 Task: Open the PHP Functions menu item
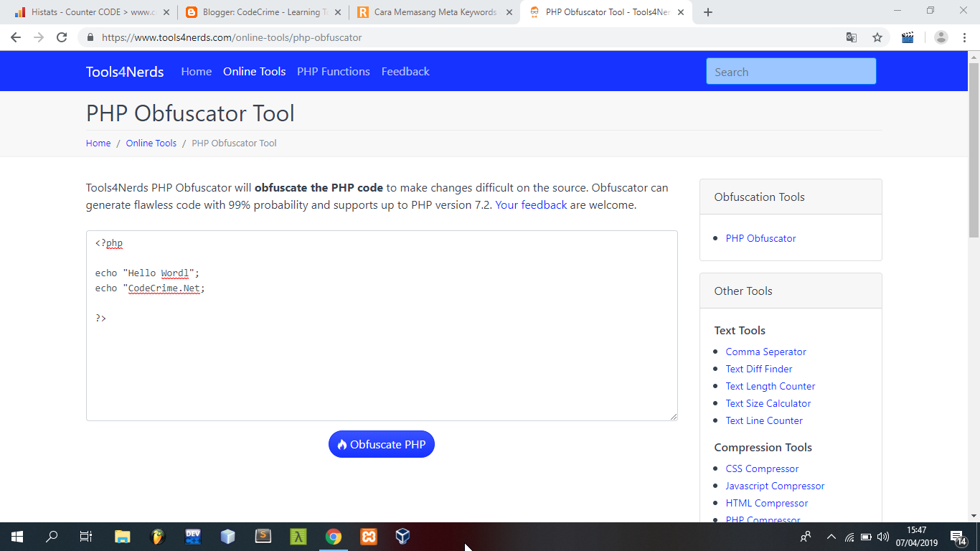[x=333, y=71]
